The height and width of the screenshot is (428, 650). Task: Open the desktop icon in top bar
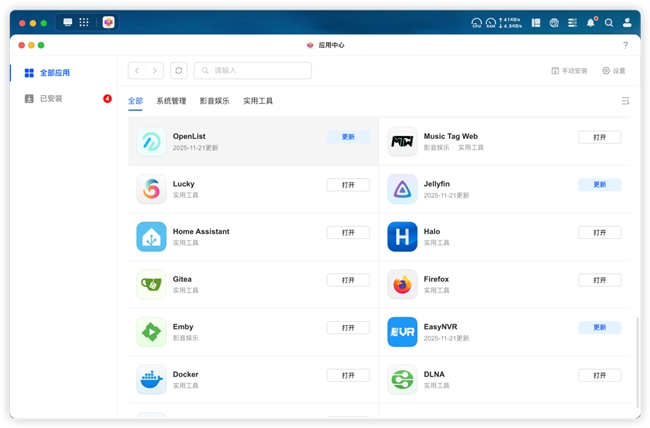(68, 22)
